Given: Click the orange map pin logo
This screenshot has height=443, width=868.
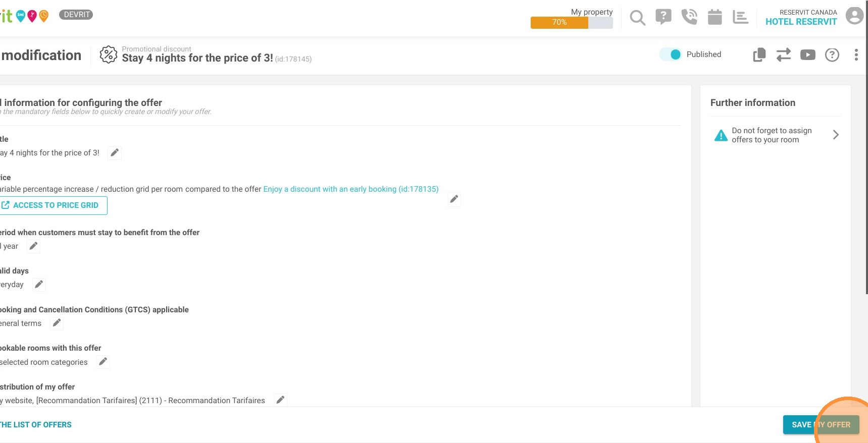Looking at the screenshot, I should (x=44, y=16).
